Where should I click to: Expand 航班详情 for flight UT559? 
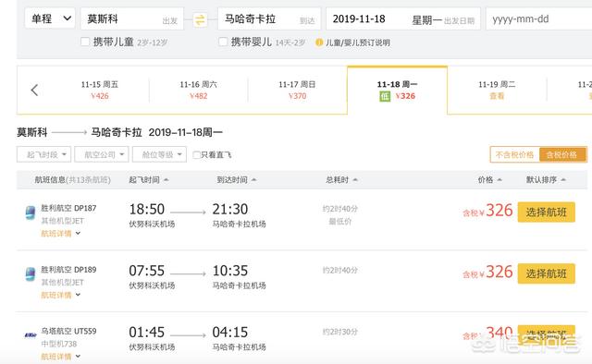click(60, 357)
